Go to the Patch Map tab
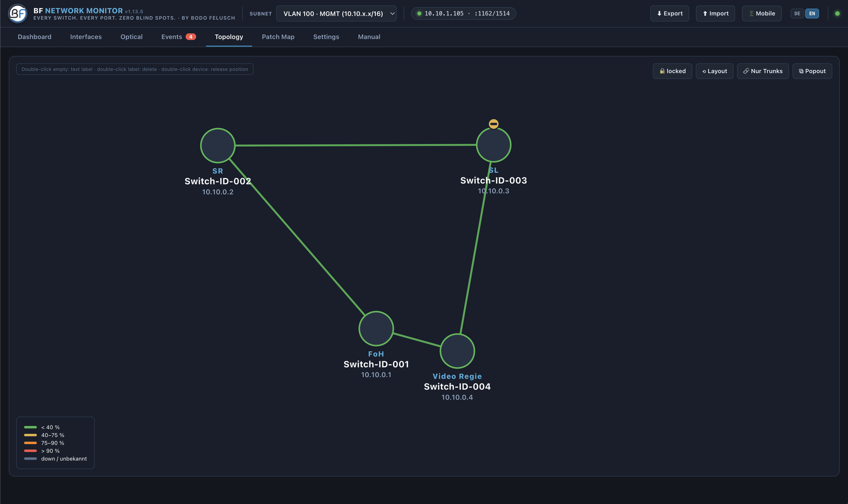The width and height of the screenshot is (848, 504). pyautogui.click(x=278, y=37)
